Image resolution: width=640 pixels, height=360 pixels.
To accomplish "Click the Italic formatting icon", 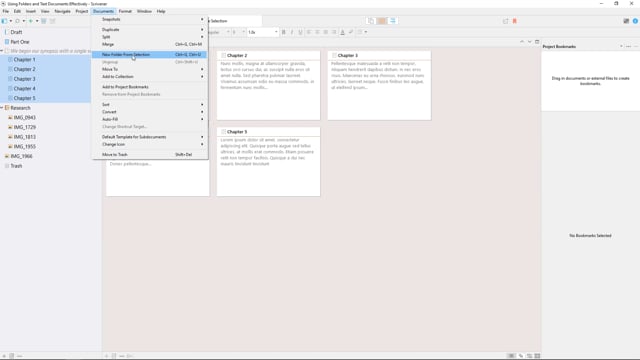I will [x=292, y=32].
